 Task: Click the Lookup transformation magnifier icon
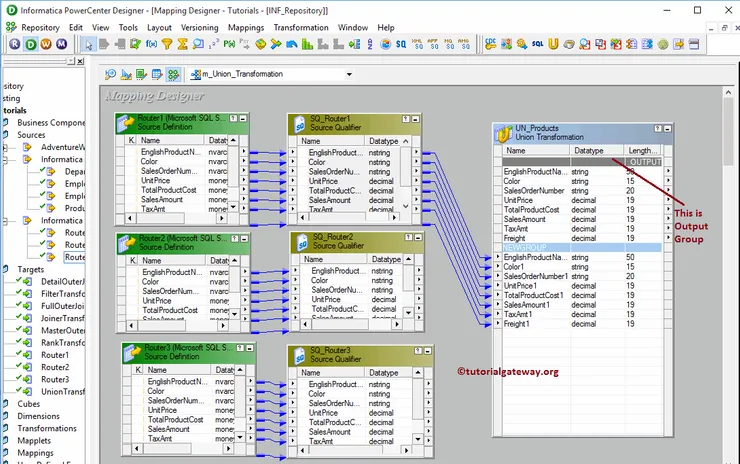(198, 44)
